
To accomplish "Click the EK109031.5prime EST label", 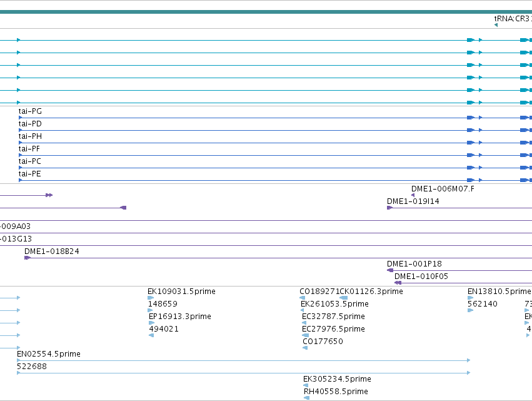I will tap(181, 292).
